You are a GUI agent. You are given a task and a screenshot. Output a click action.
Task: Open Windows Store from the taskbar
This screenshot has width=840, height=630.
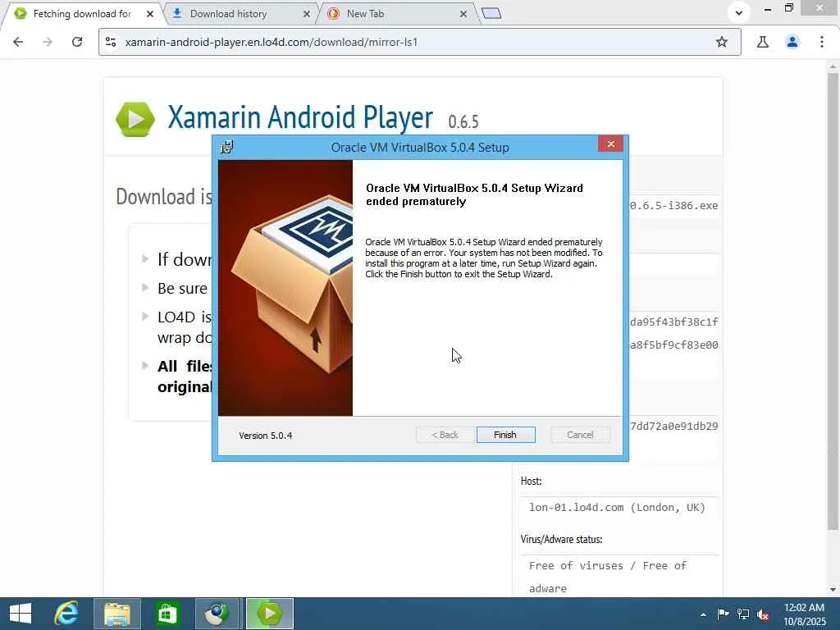tap(167, 614)
